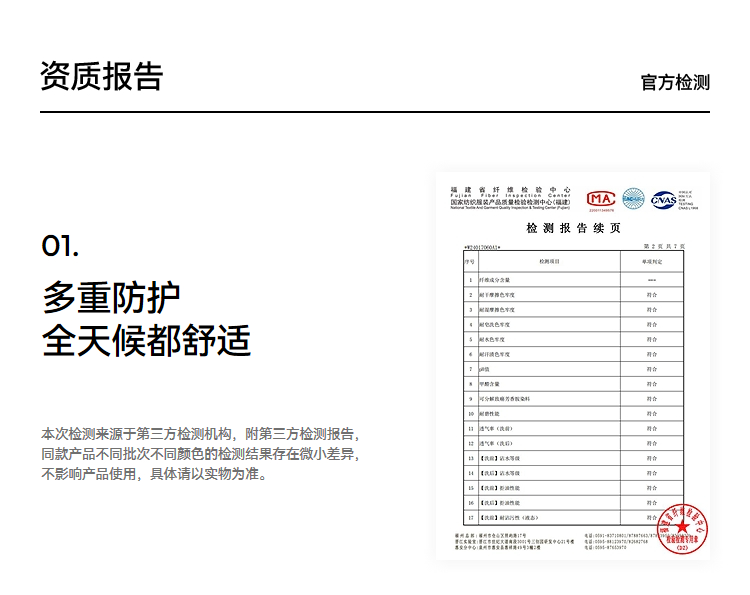
Task: Click the 单项判定 column header in table
Action: pos(652,260)
